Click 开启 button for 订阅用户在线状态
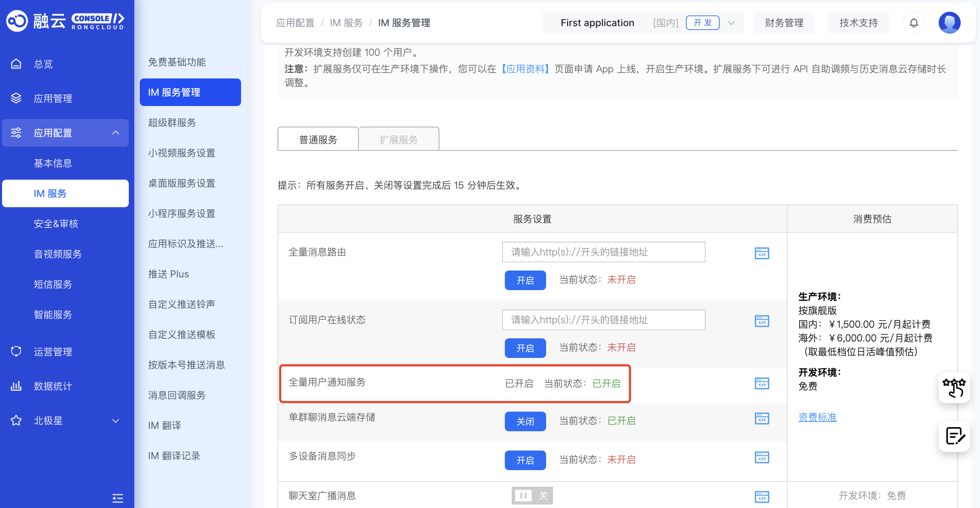 pos(525,348)
